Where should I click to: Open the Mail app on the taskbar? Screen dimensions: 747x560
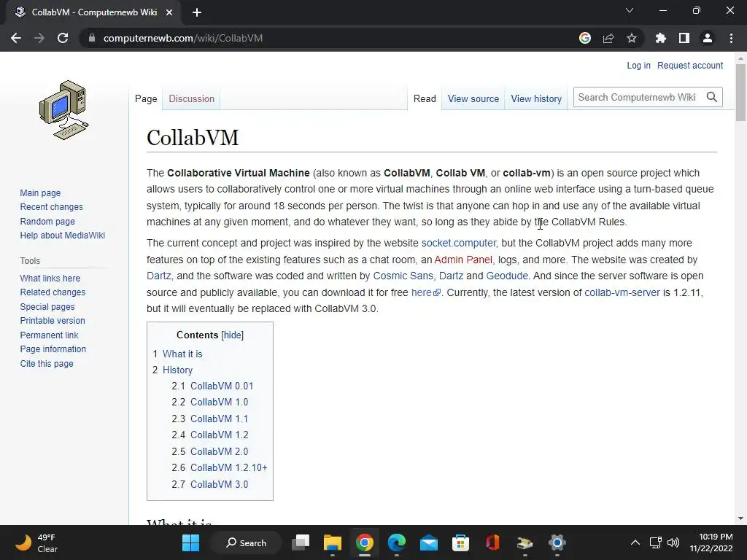[x=429, y=542]
